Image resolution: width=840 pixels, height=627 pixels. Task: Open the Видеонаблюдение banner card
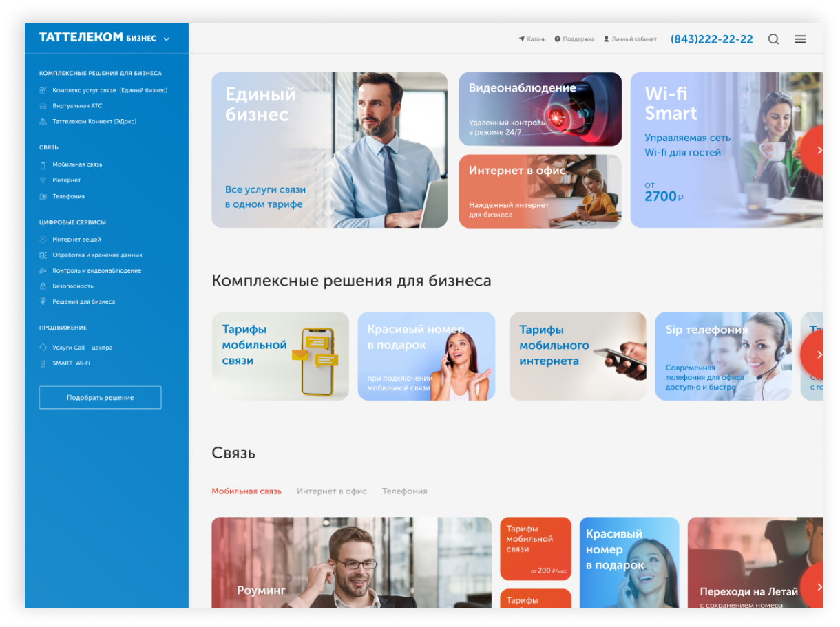[x=540, y=109]
